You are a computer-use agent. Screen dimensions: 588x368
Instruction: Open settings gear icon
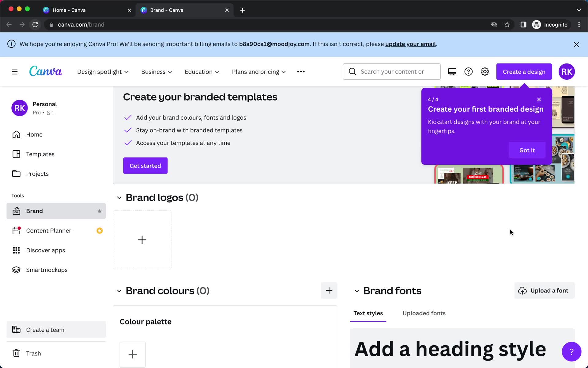(485, 72)
